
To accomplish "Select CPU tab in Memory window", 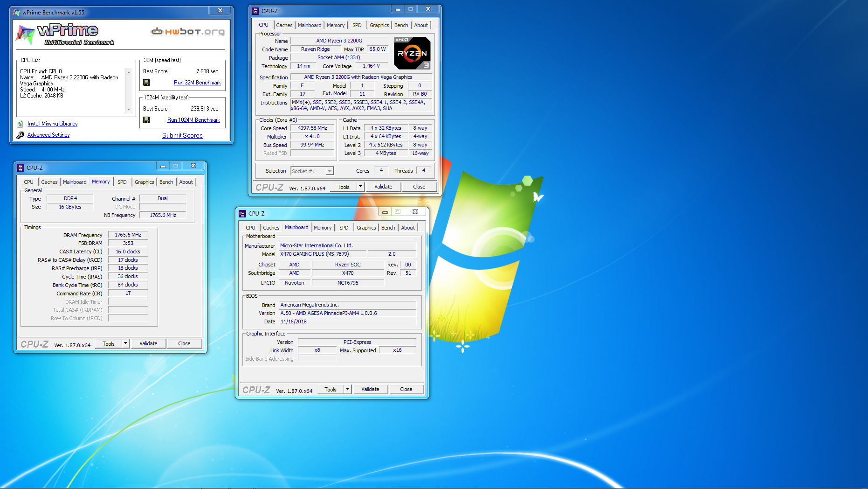I will [x=29, y=182].
